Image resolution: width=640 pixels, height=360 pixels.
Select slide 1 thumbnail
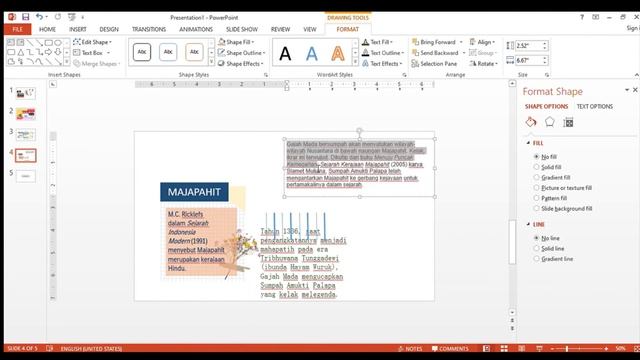25,93
